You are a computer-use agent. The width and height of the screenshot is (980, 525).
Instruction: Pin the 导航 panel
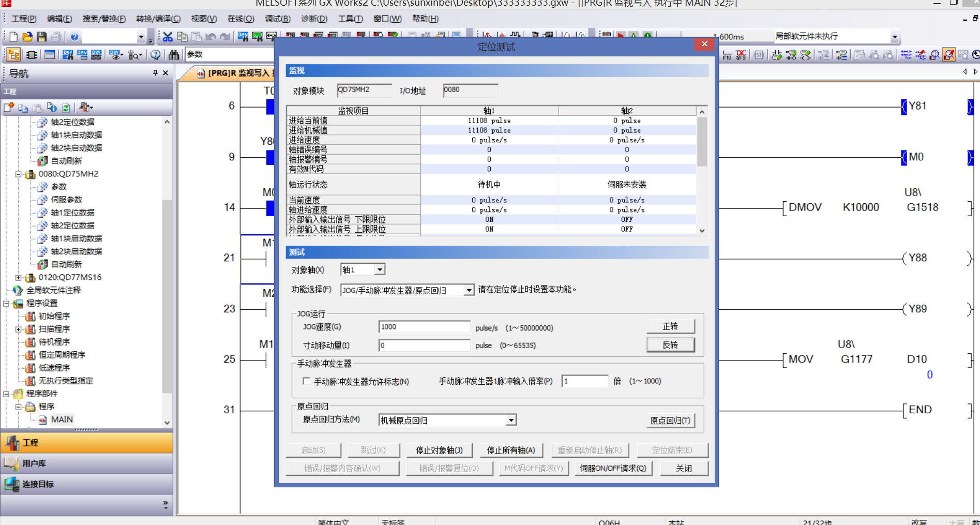155,73
